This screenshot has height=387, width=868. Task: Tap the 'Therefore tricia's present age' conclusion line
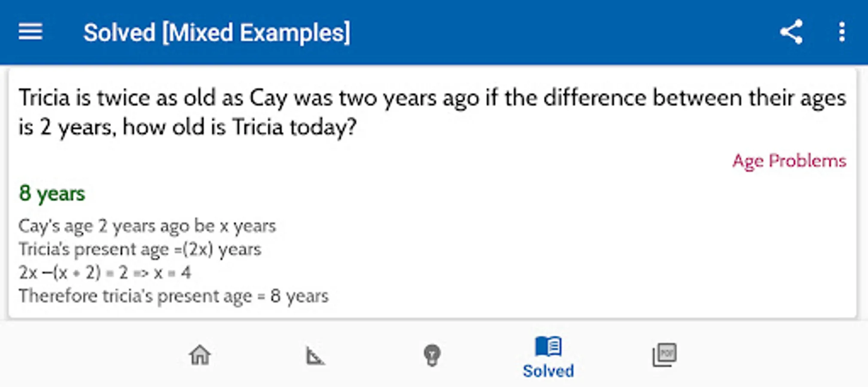coord(173,296)
